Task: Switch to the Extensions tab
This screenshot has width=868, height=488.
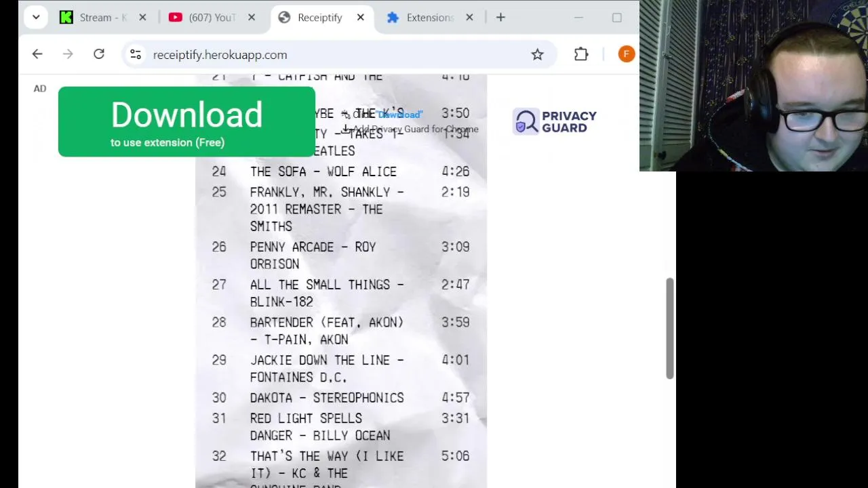Action: point(430,18)
